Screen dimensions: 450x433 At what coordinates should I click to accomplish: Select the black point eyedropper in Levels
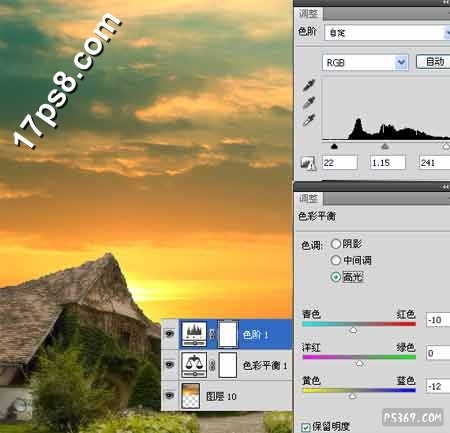[309, 85]
